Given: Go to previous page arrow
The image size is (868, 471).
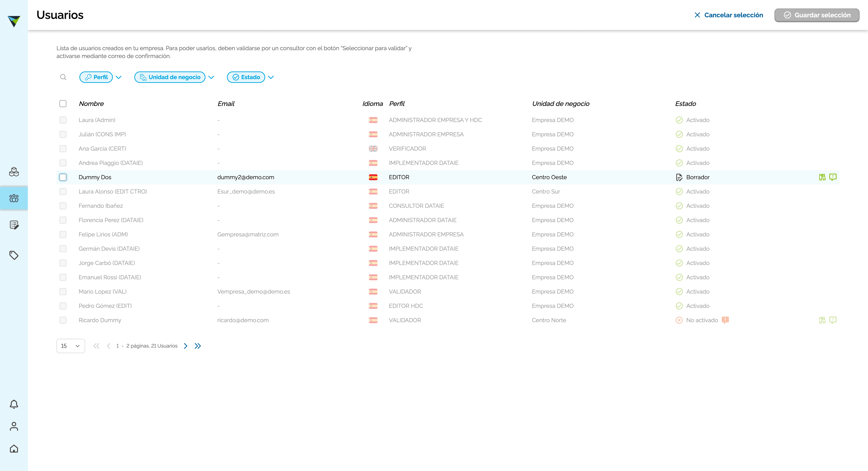Looking at the screenshot, I should point(108,346).
